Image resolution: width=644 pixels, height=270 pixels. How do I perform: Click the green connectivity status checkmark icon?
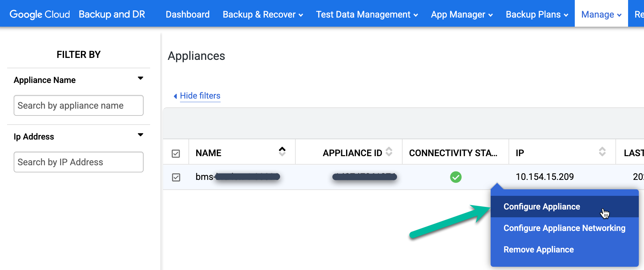(x=456, y=177)
